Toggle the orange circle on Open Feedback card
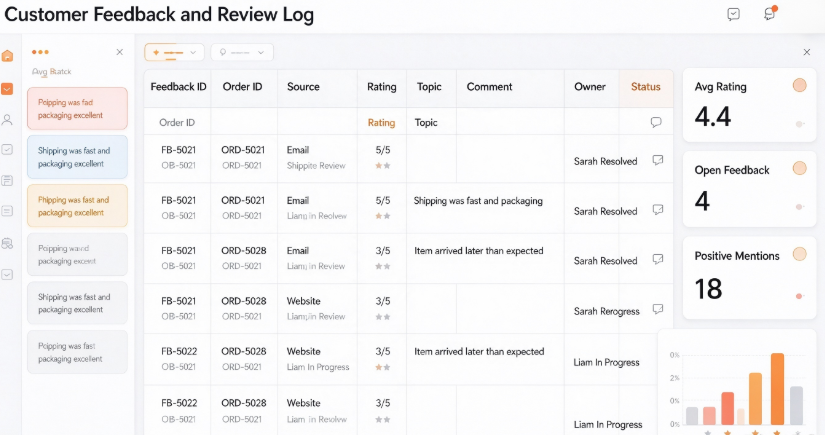Screen dimensions: 825x435 pos(799,168)
